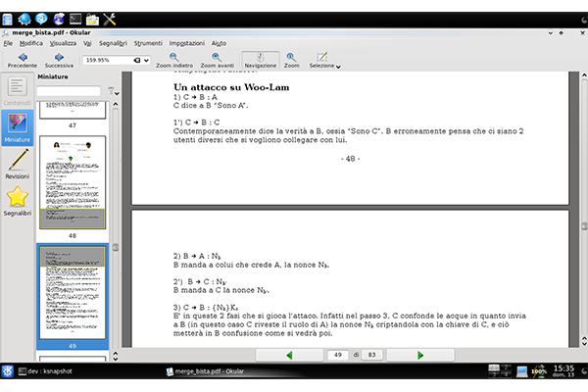Viewport: 588px width, 392px height.
Task: Click document scroll down arrow
Action: tap(584, 344)
